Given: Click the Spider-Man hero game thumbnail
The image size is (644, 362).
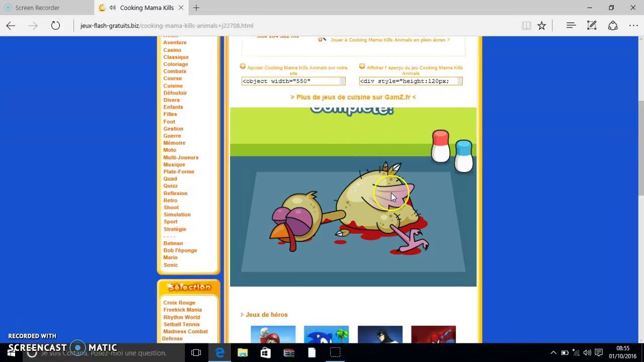Looking at the screenshot, I should click(x=433, y=334).
